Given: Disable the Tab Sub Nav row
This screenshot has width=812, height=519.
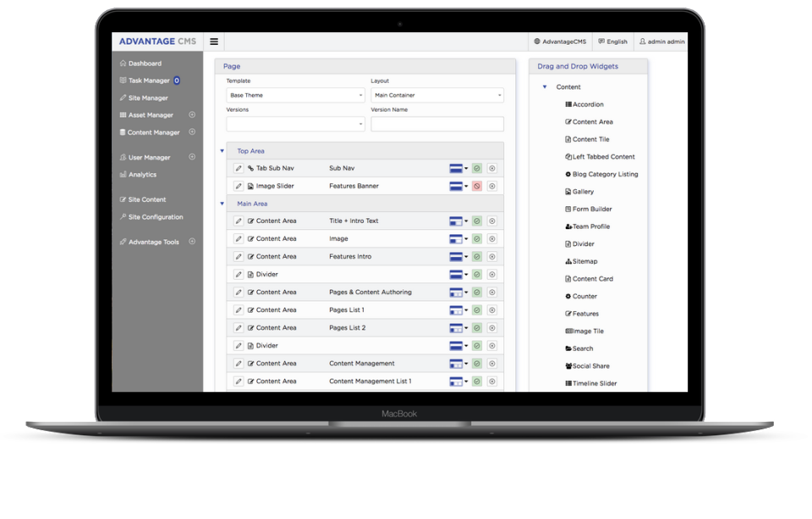Looking at the screenshot, I should pyautogui.click(x=476, y=168).
